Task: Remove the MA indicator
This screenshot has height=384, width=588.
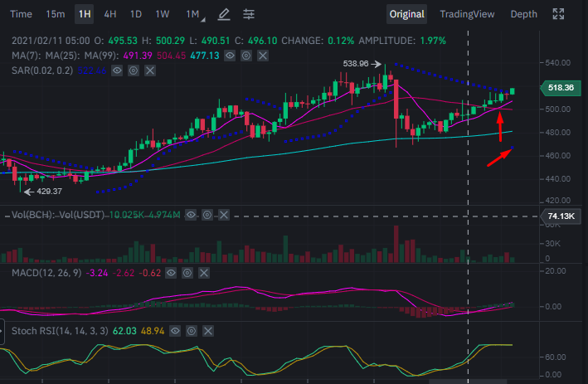Action: (x=263, y=56)
